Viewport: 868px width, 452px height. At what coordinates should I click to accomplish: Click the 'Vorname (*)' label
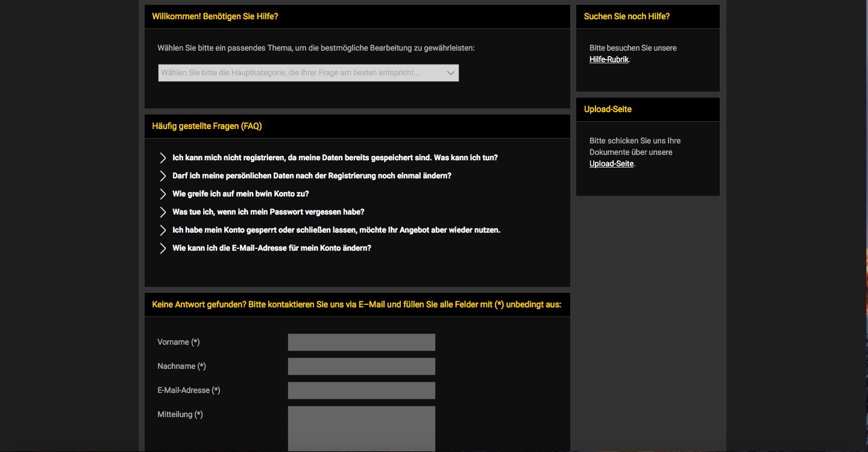[178, 342]
